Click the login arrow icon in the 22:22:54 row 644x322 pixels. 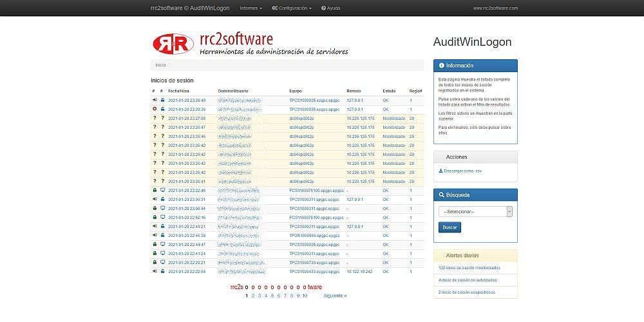tap(155, 272)
